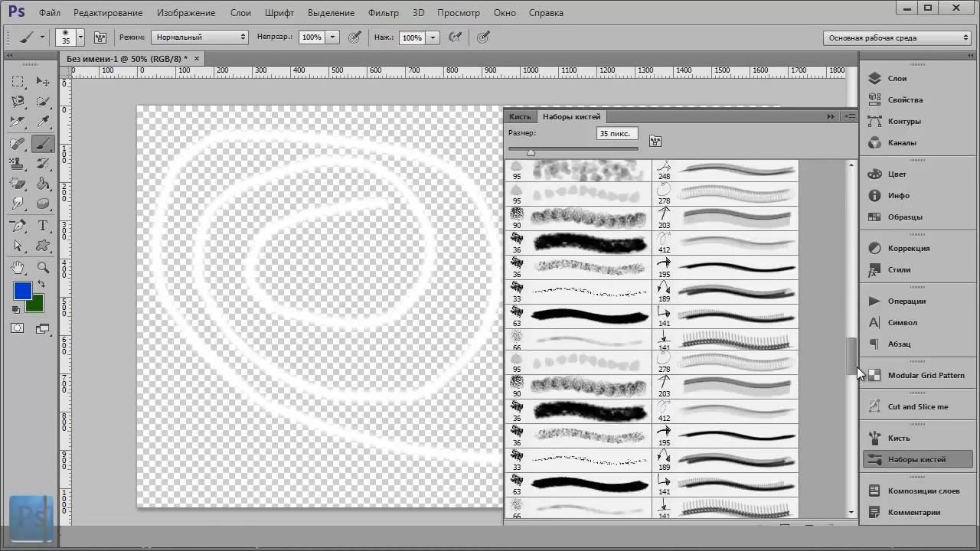
Task: Toggle the brush panel button in options bar
Action: [100, 37]
